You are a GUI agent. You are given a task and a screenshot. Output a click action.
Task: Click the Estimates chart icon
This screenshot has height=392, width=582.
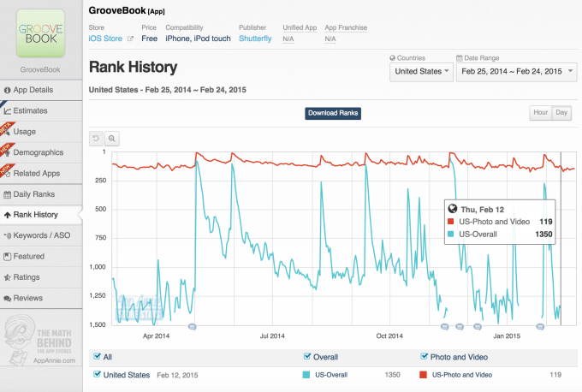pos(7,111)
